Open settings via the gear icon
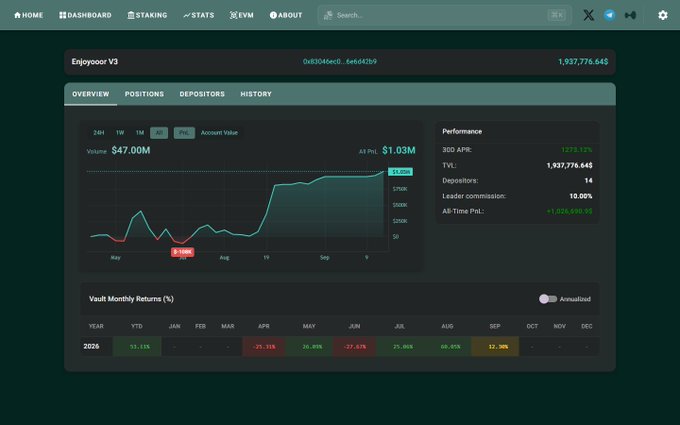This screenshot has width=680, height=425. click(x=663, y=15)
